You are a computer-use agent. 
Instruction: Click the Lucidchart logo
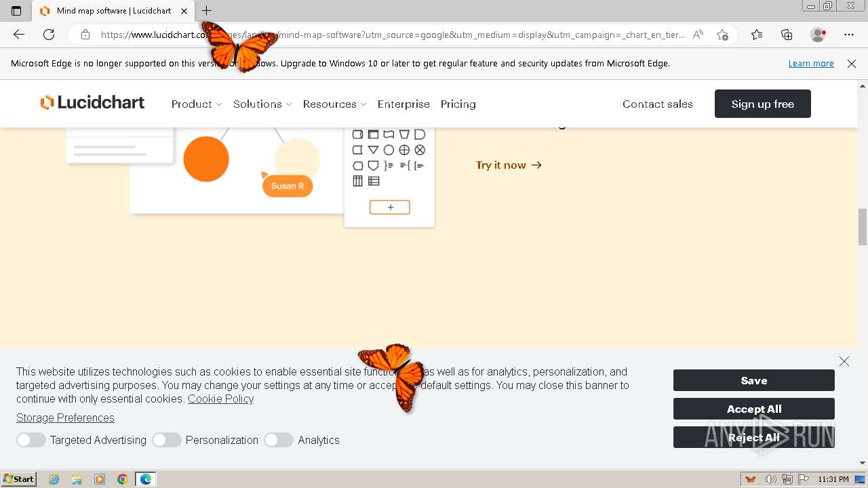click(92, 103)
